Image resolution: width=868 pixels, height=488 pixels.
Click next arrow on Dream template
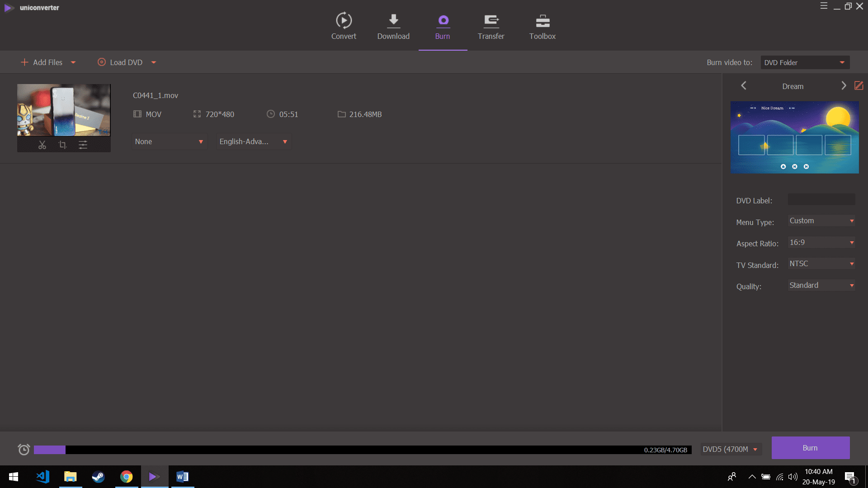click(843, 86)
